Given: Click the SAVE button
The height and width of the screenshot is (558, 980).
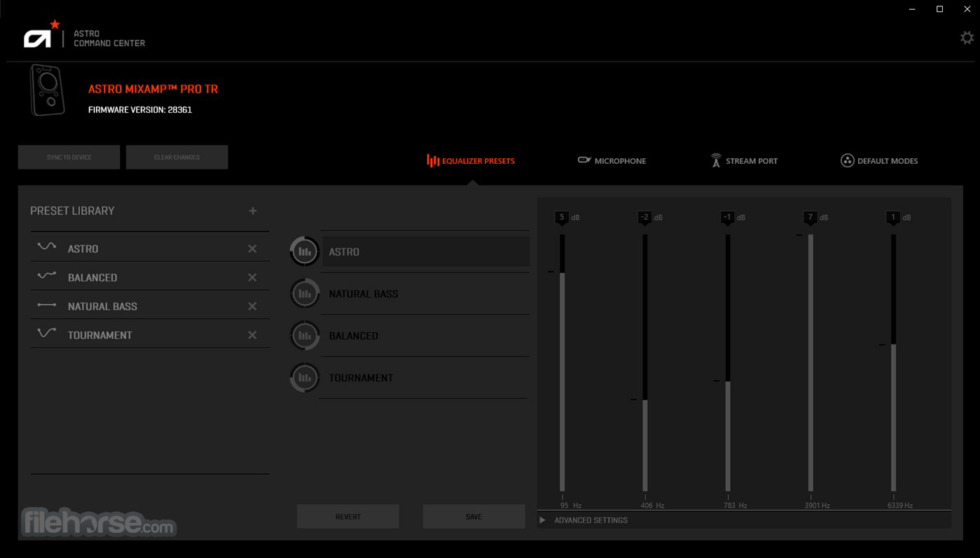Looking at the screenshot, I should click(x=474, y=517).
